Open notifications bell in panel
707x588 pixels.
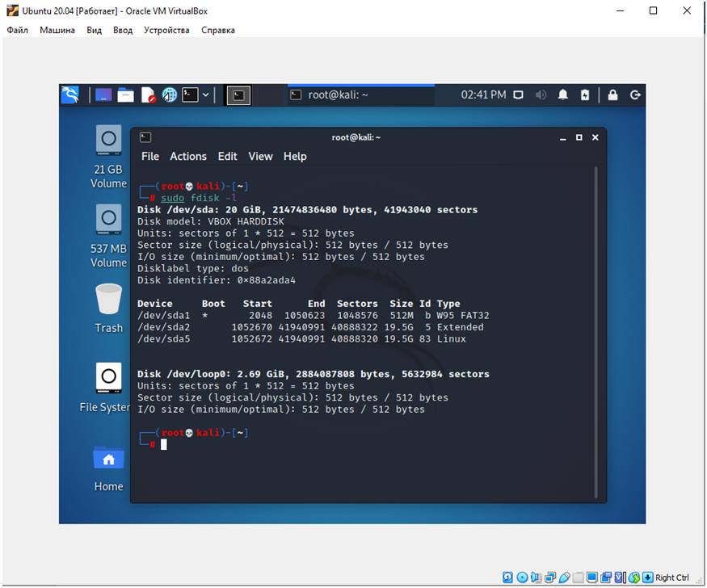pyautogui.click(x=563, y=94)
